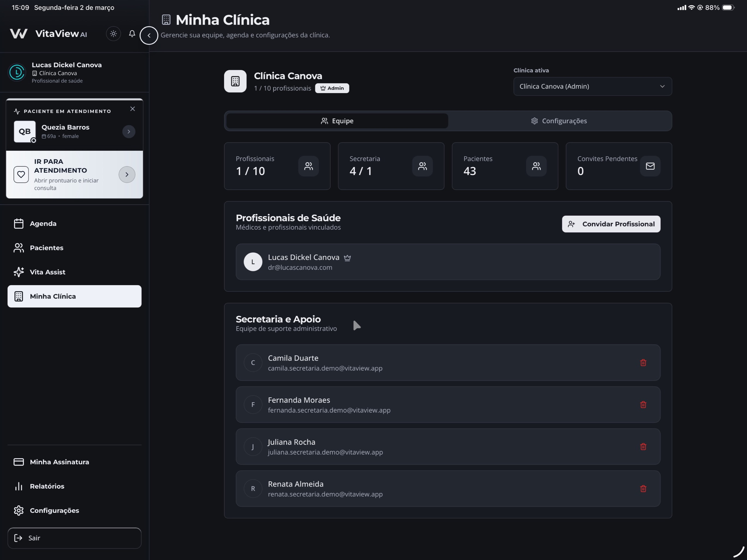747x560 pixels.
Task: Click the 15:09 clock in the status bar
Action: tap(20, 7)
